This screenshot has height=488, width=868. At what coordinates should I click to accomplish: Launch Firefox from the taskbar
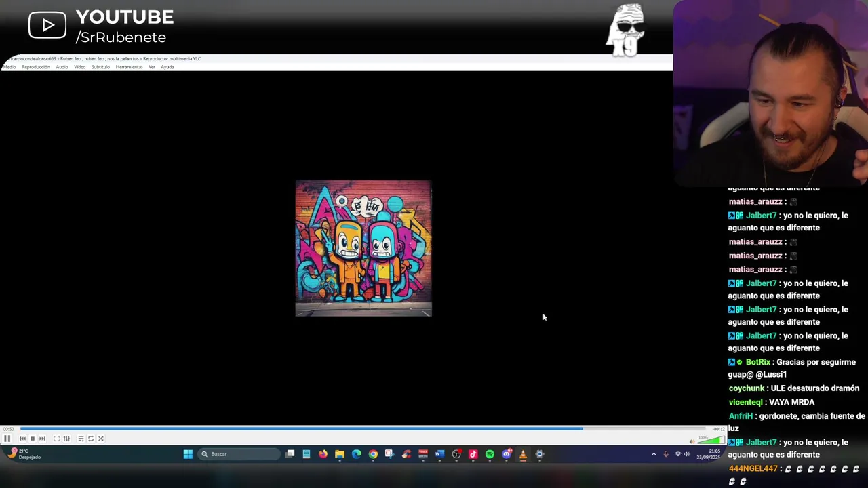pyautogui.click(x=323, y=454)
